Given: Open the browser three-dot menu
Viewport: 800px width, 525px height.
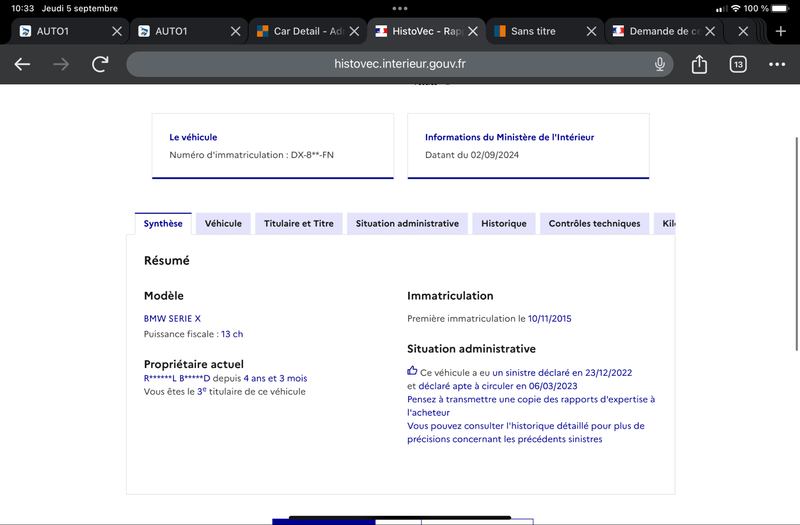Looking at the screenshot, I should [777, 64].
